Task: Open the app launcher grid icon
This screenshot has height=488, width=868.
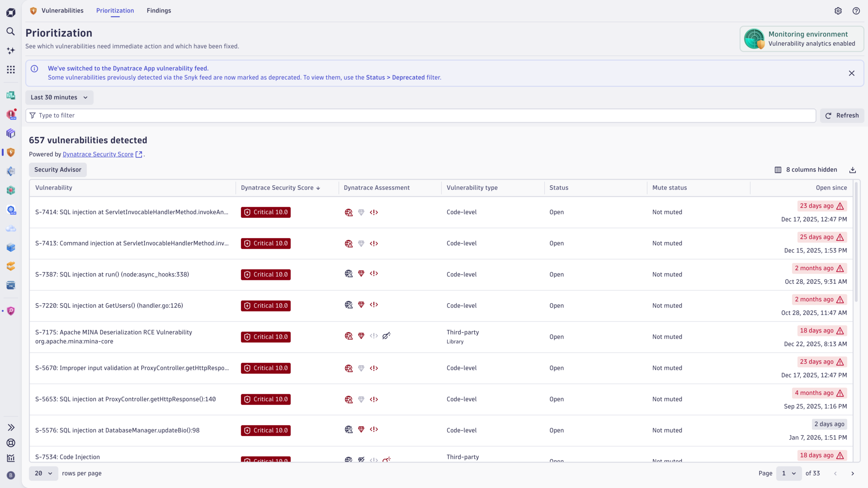Action: click(11, 69)
